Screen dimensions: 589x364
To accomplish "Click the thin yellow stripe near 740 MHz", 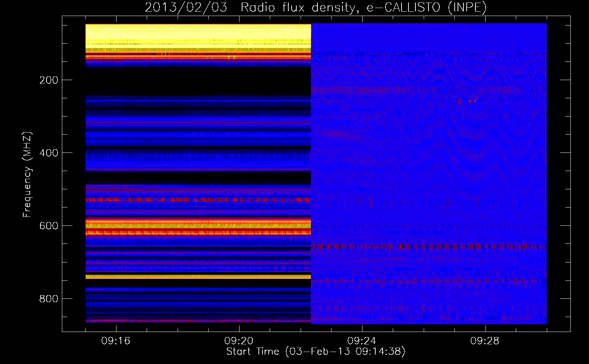I will click(x=198, y=277).
